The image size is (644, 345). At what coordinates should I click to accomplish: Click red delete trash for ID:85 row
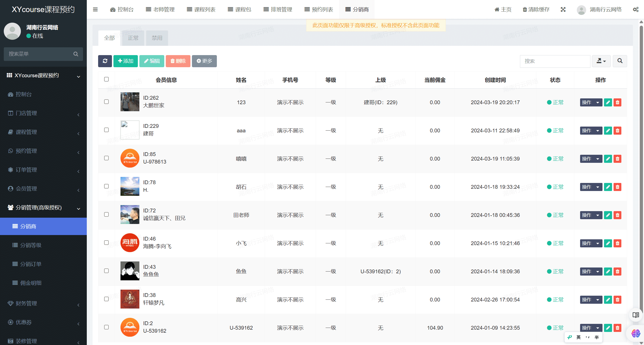click(x=617, y=159)
